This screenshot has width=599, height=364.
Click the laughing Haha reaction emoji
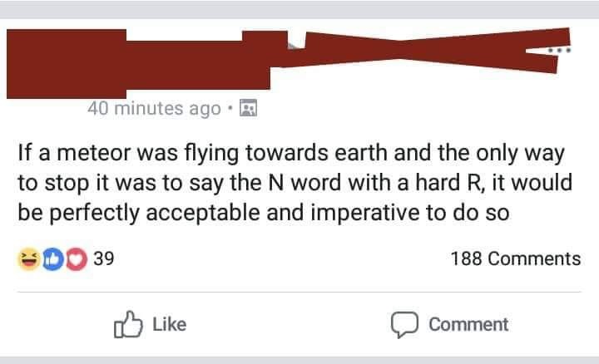29,258
